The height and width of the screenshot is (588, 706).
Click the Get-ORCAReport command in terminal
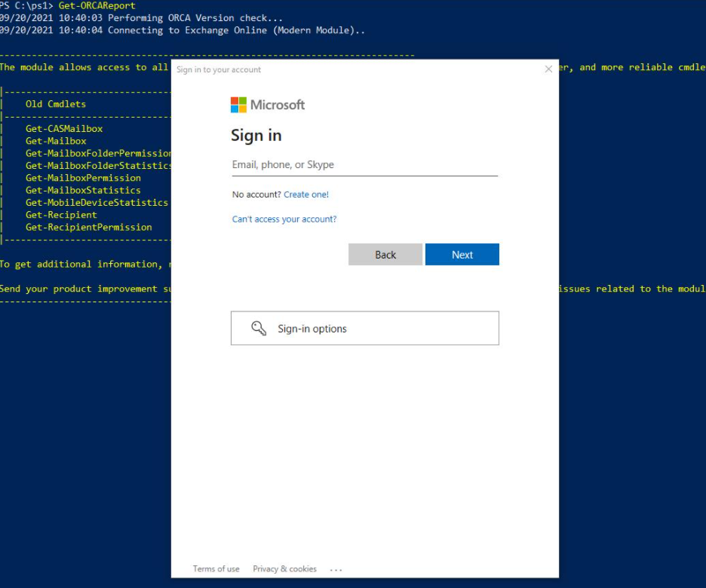pyautogui.click(x=97, y=6)
